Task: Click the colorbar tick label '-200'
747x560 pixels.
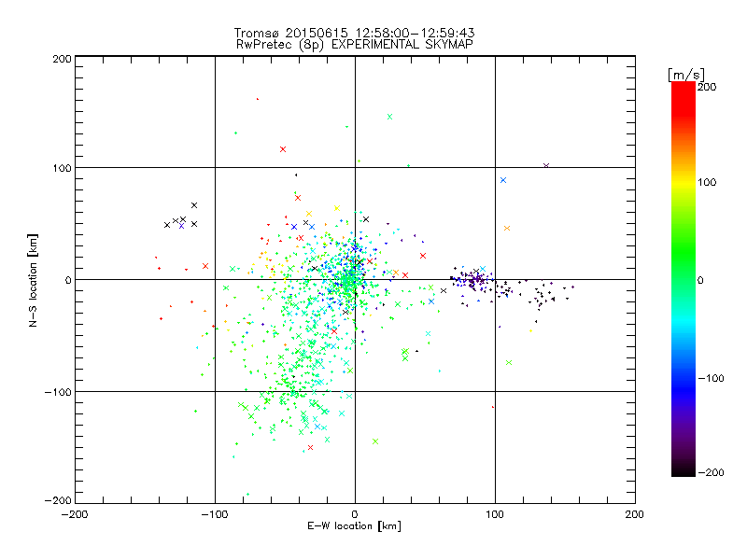Action: point(711,472)
